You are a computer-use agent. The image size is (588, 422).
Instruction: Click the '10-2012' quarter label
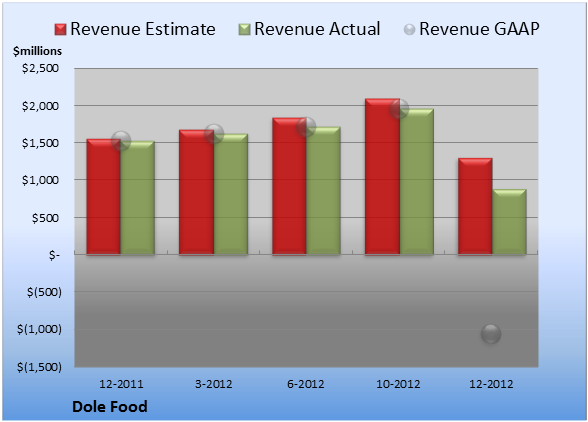point(398,384)
